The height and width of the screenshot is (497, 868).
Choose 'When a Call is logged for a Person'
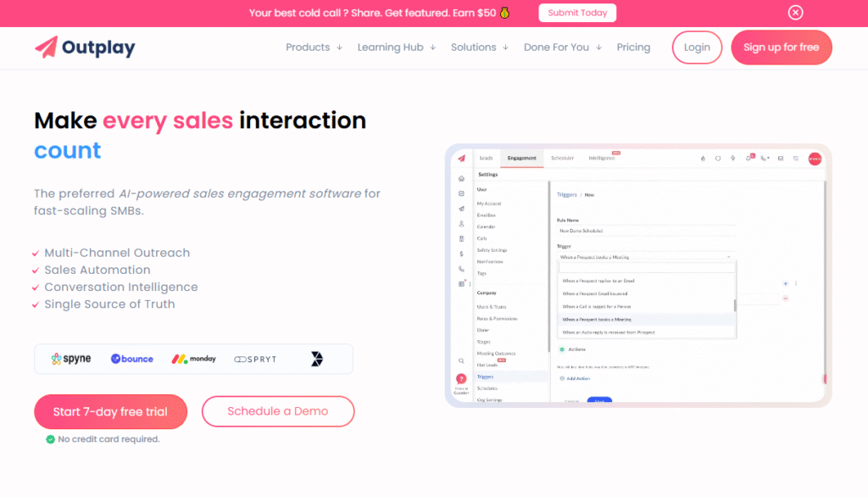(647, 306)
